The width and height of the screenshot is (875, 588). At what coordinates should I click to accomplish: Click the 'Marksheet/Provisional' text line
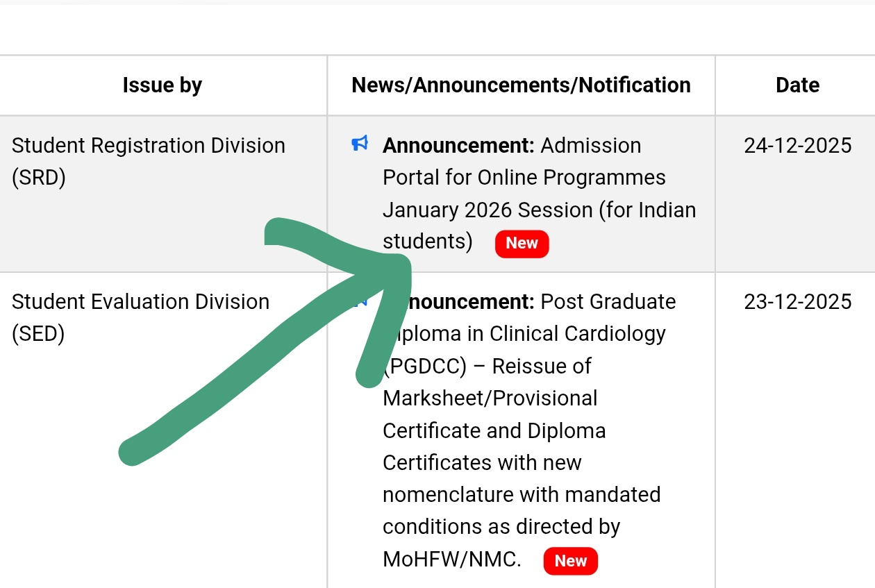point(490,398)
